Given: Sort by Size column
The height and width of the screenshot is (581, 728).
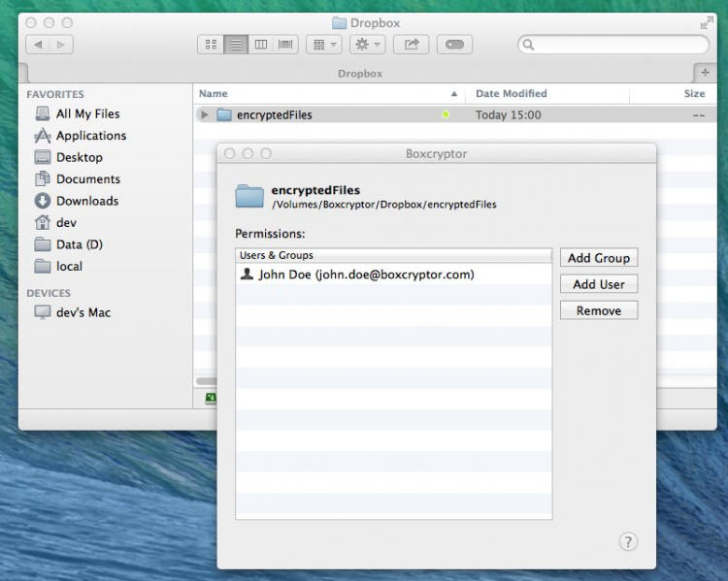Looking at the screenshot, I should tap(674, 93).
